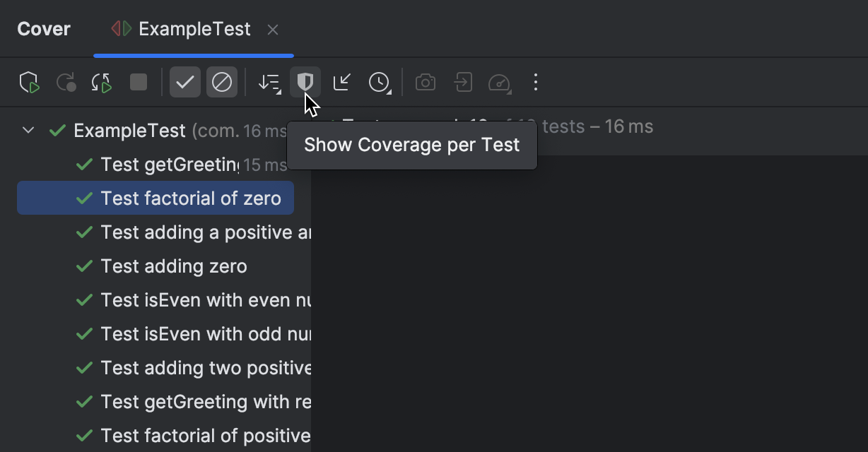
Task: Open the Show Coverage per Test shield icon
Action: (x=305, y=82)
